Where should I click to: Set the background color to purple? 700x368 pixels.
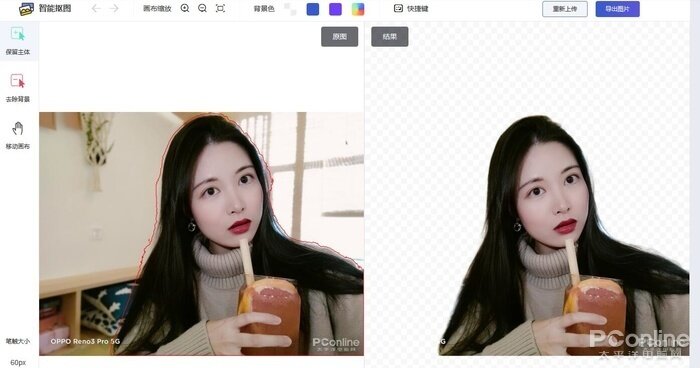pyautogui.click(x=335, y=9)
